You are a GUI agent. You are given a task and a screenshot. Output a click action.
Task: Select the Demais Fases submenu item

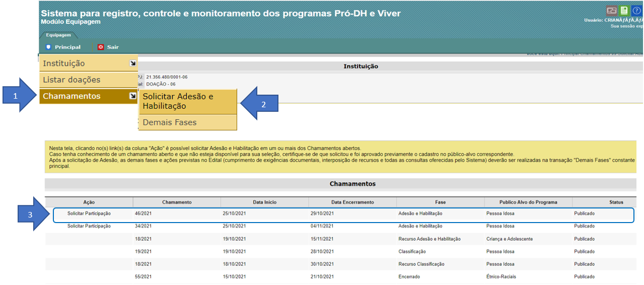pos(170,122)
